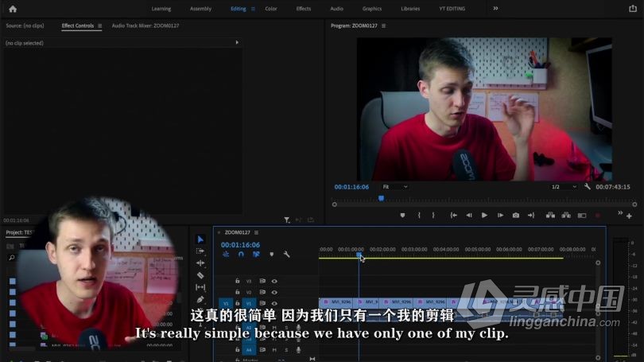
Task: Open the 1/2 playback resolution dropdown
Action: (x=563, y=187)
